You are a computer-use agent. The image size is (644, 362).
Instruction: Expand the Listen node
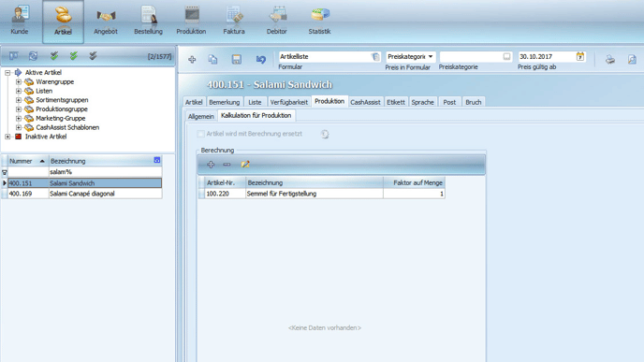tap(19, 91)
